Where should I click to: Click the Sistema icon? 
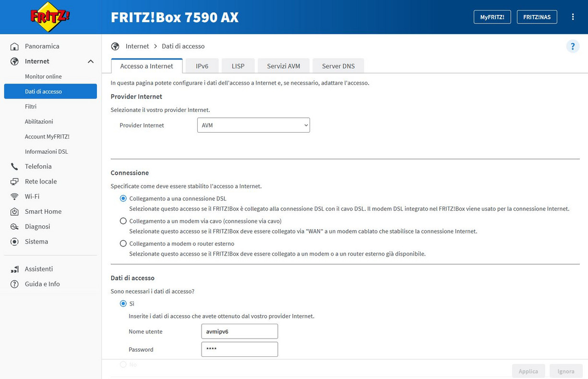[x=15, y=242]
